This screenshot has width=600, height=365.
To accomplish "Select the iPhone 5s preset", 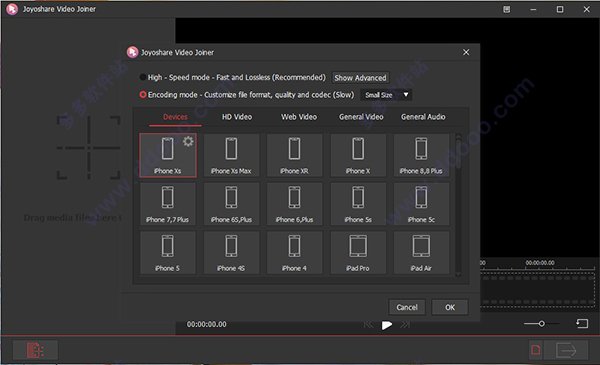I will 358,204.
